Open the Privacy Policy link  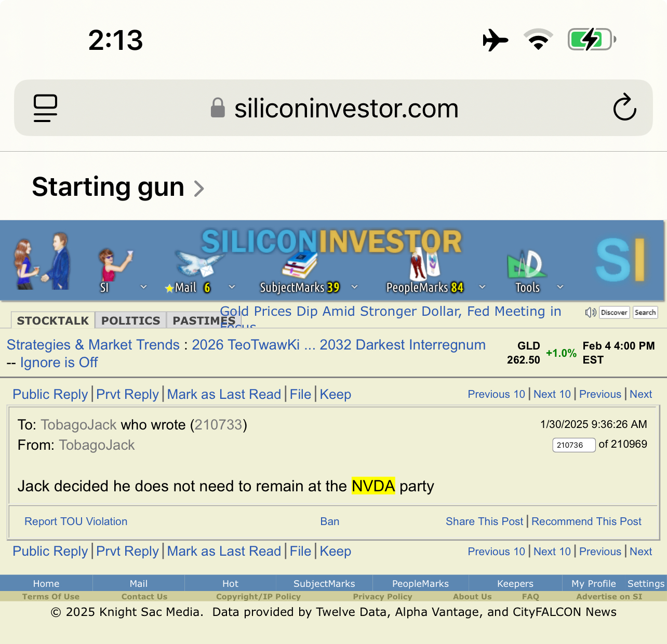pyautogui.click(x=382, y=597)
